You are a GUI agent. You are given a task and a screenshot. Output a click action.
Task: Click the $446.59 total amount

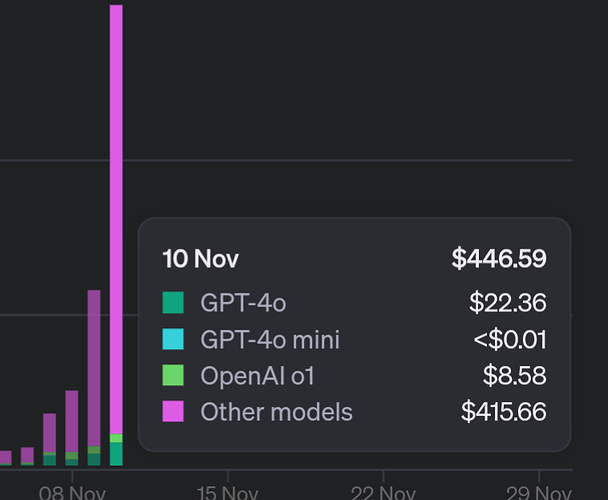[499, 259]
